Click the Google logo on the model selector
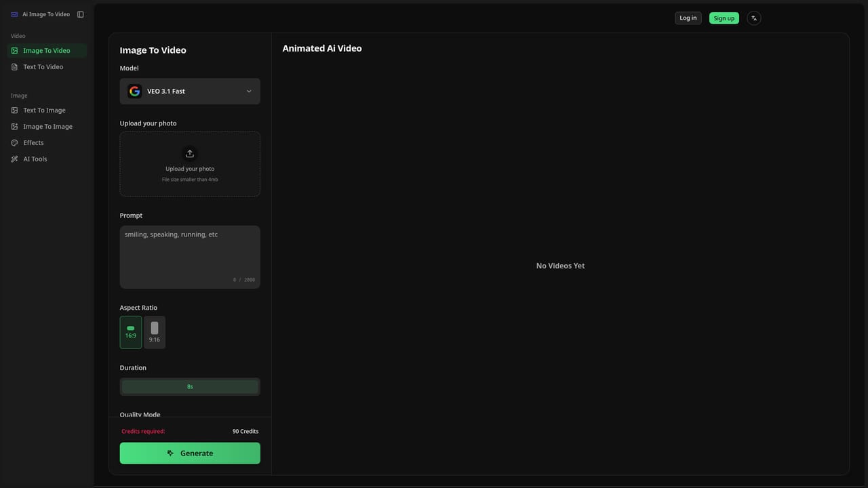Viewport: 868px width, 488px height. point(135,91)
